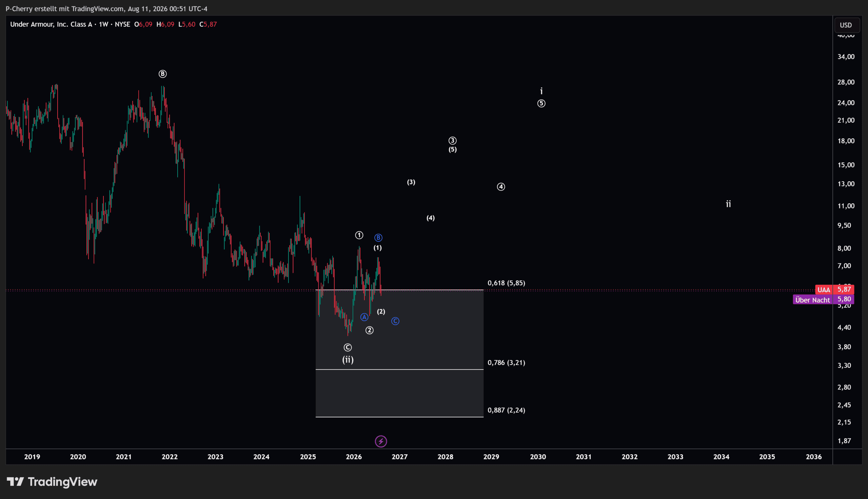Click the purple lightning event icon
The image size is (868, 499).
[x=381, y=441]
